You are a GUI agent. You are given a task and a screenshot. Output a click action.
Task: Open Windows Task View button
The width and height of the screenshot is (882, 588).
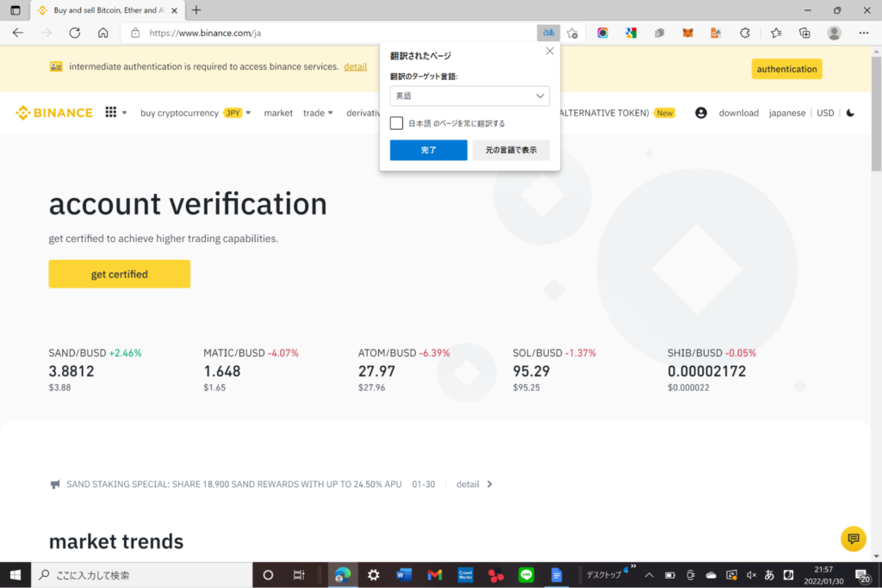pos(299,575)
